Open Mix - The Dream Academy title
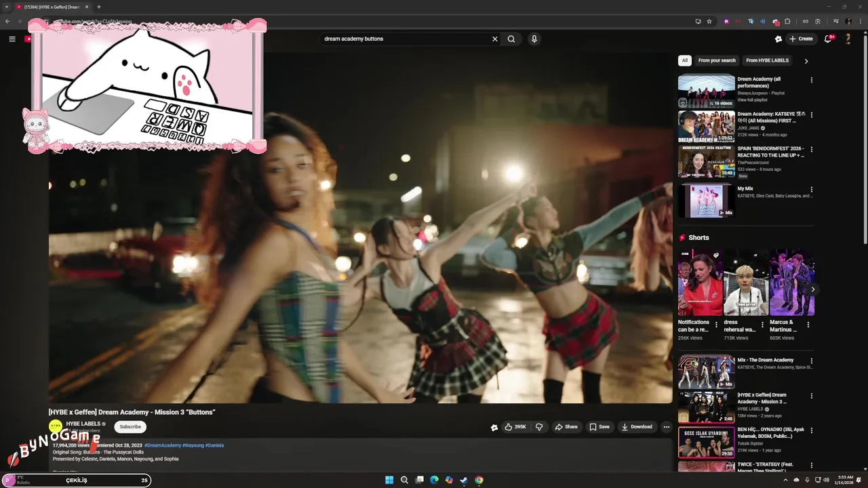 pyautogui.click(x=765, y=360)
